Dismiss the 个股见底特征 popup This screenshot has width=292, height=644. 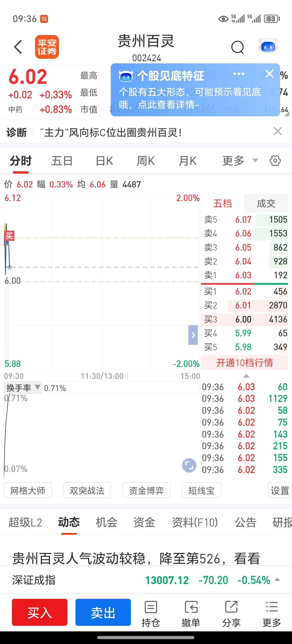(x=269, y=74)
